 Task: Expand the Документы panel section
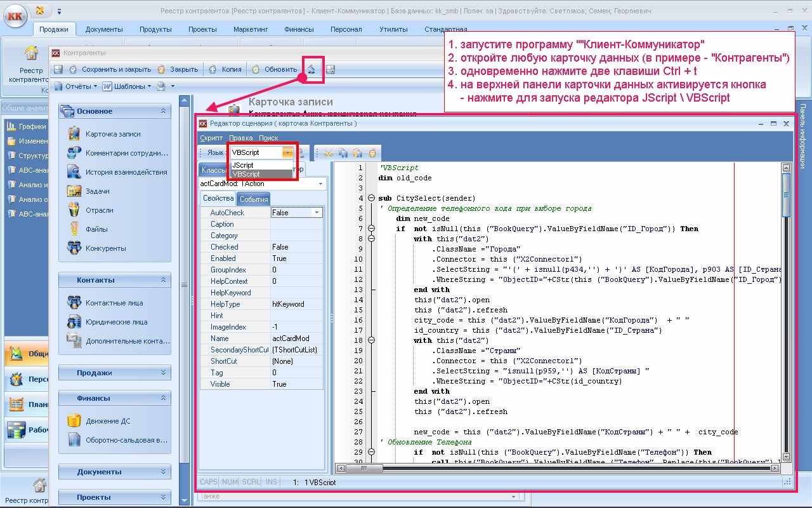[163, 472]
